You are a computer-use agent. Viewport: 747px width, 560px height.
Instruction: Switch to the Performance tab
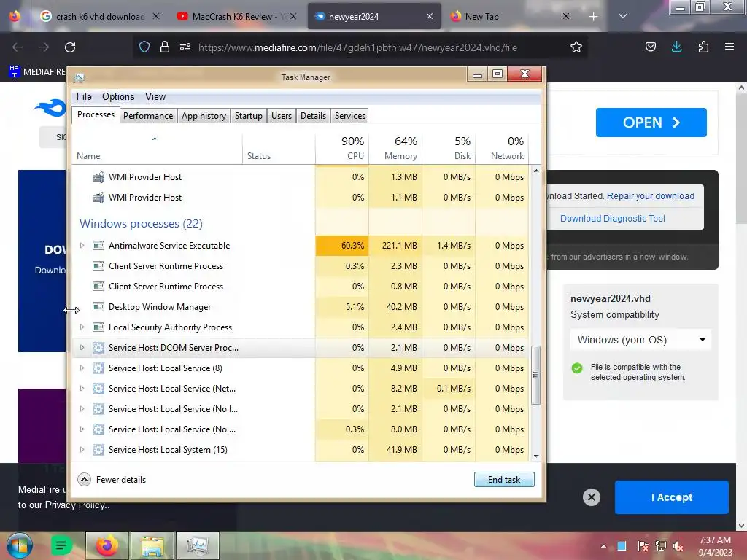coord(148,116)
